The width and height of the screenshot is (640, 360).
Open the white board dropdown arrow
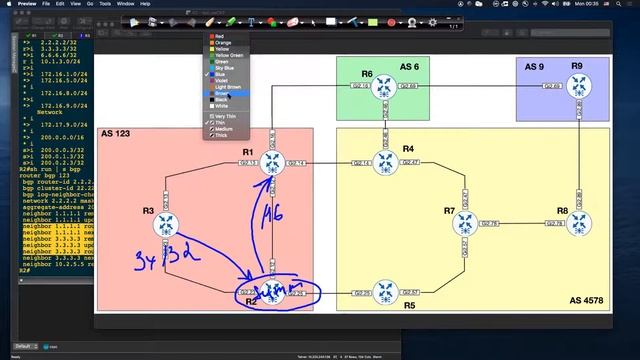[340, 23]
